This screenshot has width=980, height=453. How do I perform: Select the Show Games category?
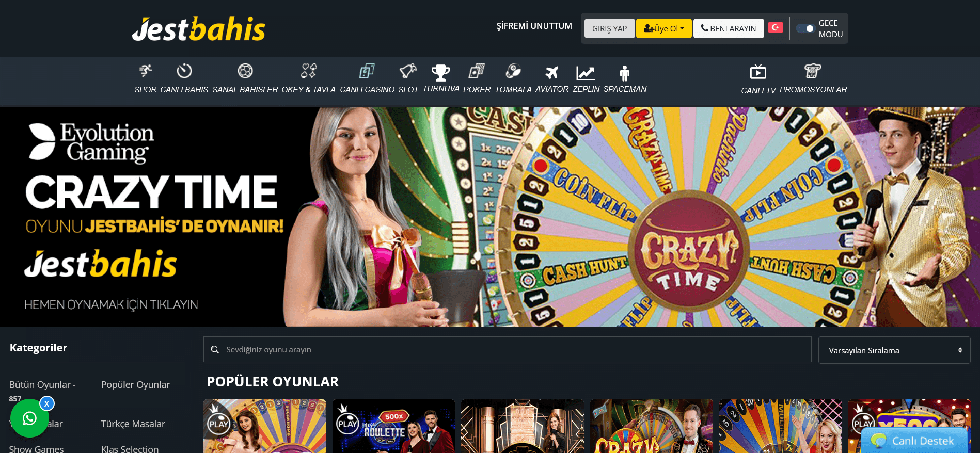(x=37, y=449)
